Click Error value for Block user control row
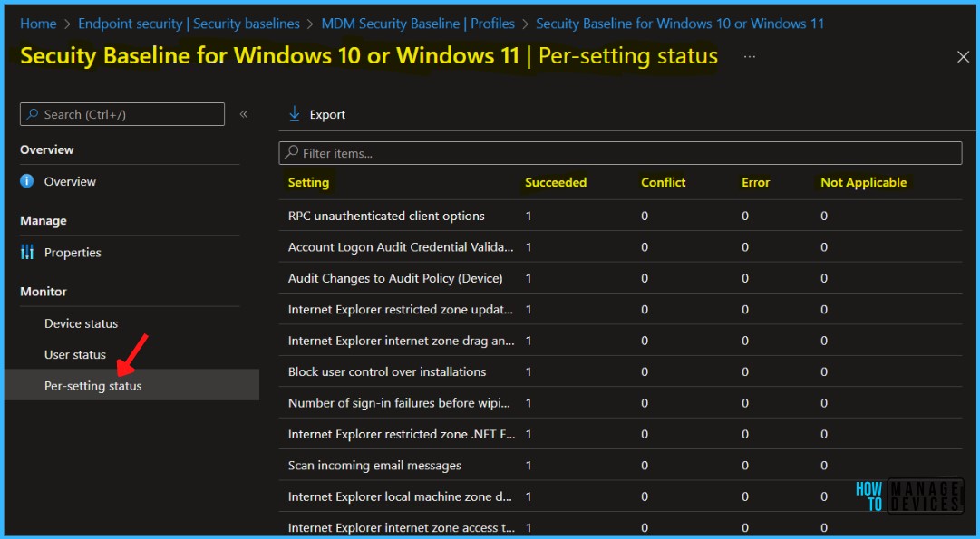980x539 pixels. click(745, 372)
